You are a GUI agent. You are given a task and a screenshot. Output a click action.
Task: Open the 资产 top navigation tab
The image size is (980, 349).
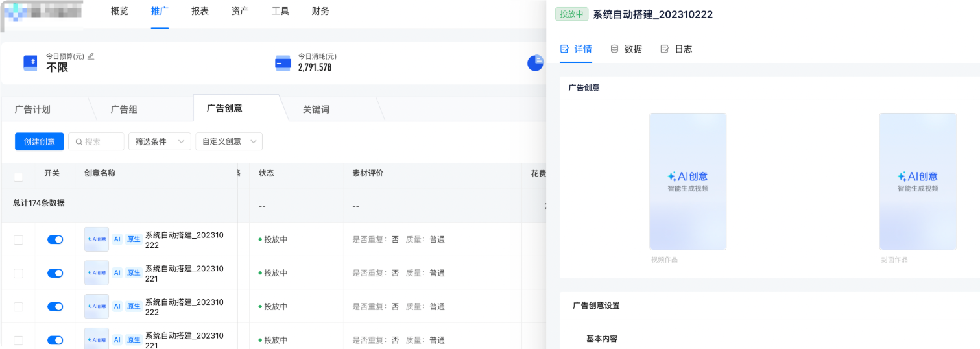point(240,11)
